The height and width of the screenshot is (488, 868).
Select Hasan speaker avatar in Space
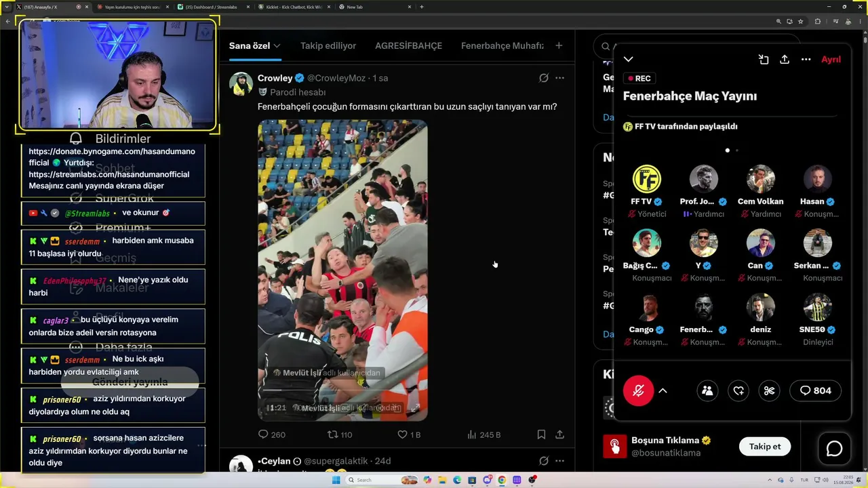click(817, 179)
